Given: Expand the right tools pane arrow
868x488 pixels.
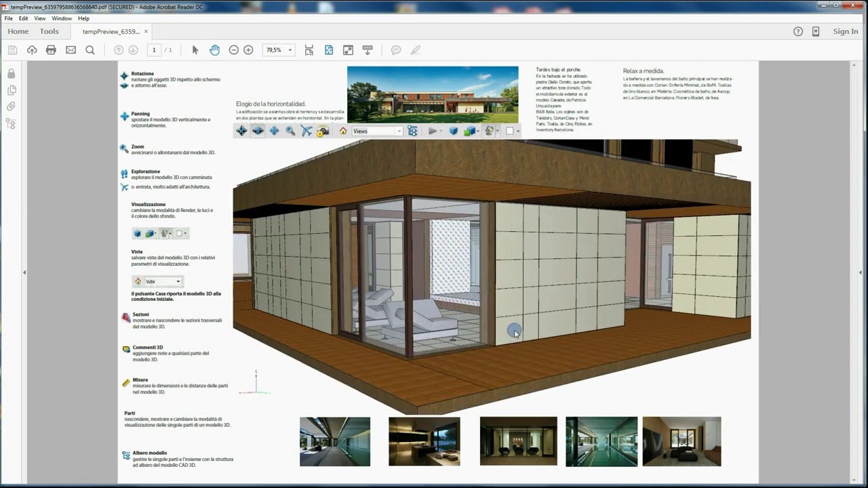Looking at the screenshot, I should coord(862,272).
